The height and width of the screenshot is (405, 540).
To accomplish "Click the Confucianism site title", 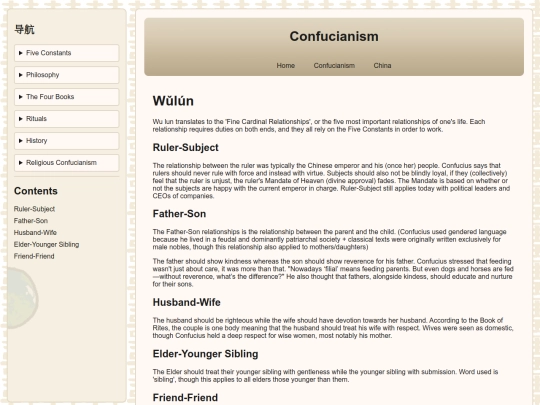I will coord(334,37).
